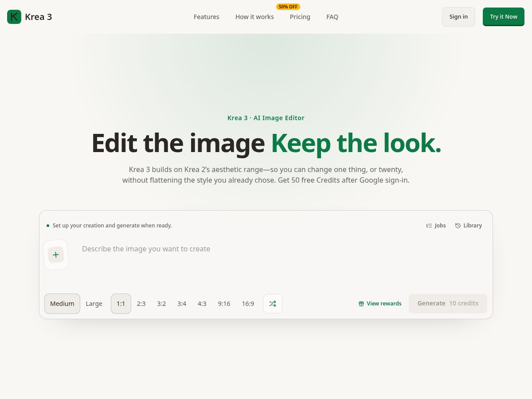Open Pricing nav item
Screen dimensions: 532x399
[x=300, y=17]
